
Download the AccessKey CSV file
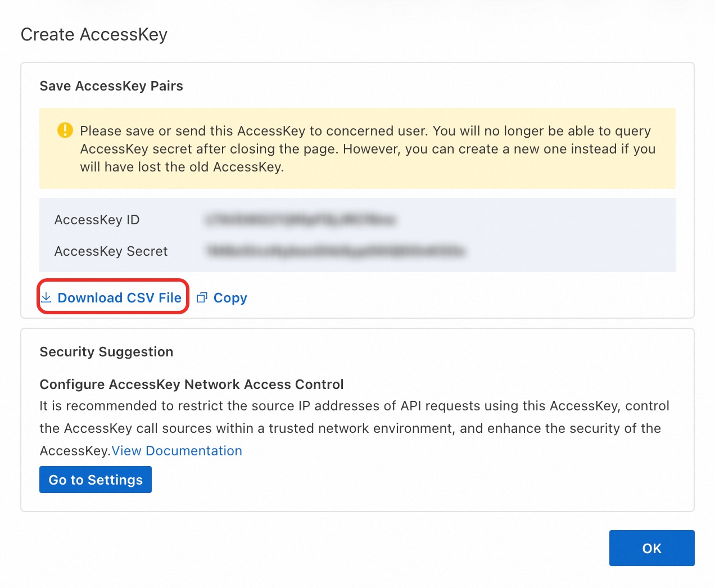119,297
